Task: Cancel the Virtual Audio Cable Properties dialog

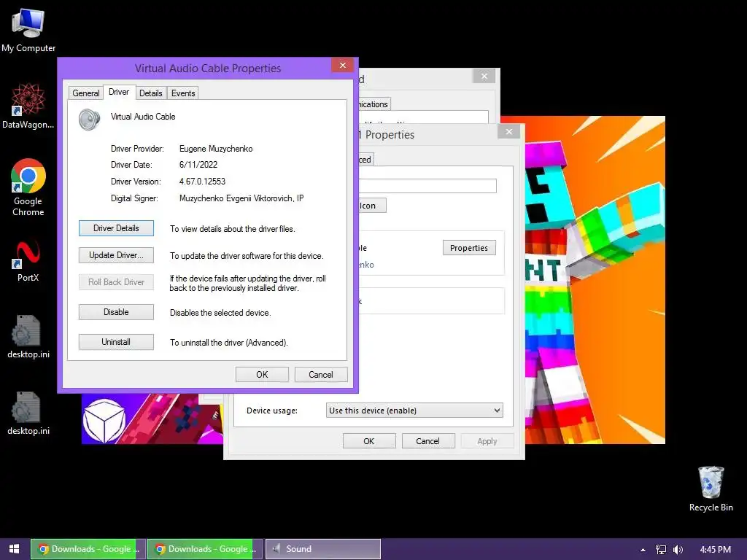Action: click(x=321, y=374)
